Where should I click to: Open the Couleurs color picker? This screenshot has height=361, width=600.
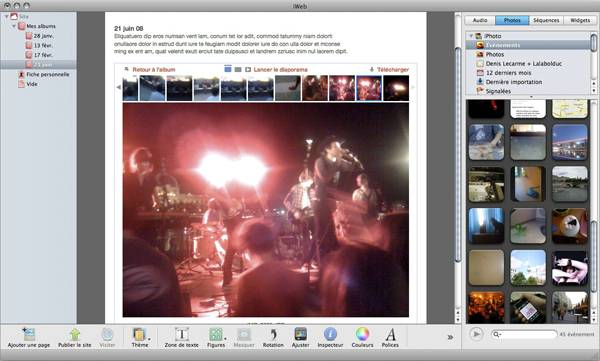point(362,335)
